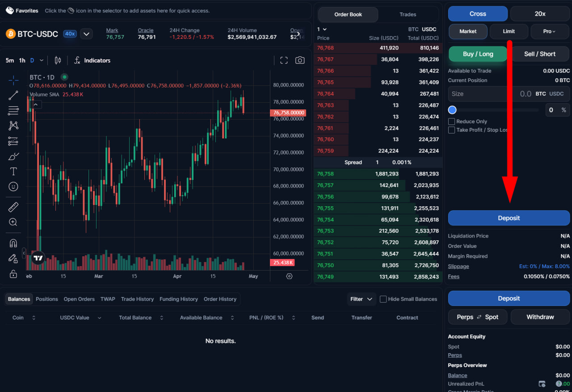The height and width of the screenshot is (392, 572).
Task: Click the Favorites star icon
Action: tap(9, 10)
